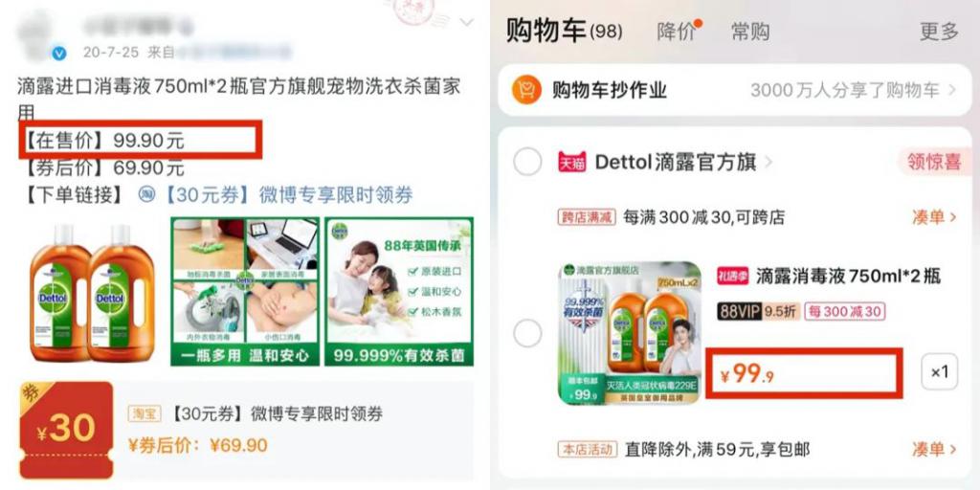Switch to the 常购 tab
980x490 pixels.
click(750, 32)
